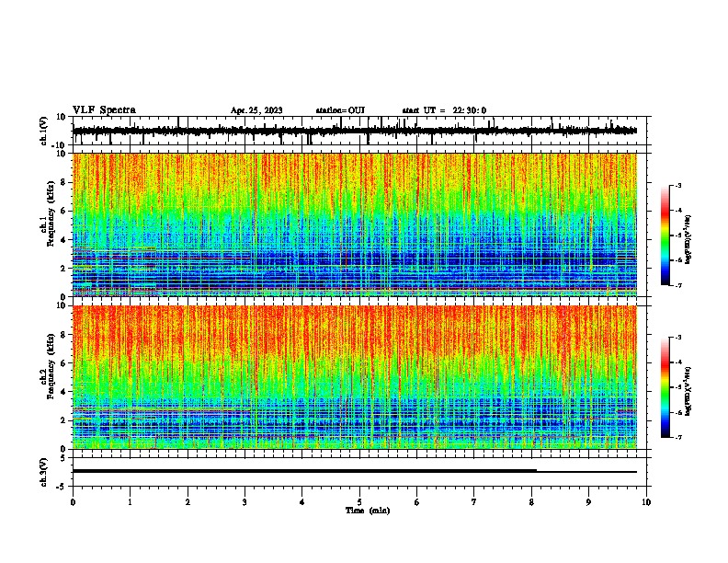Click time axis tick label '8'
Screen dimensions: 728x563
coord(531,502)
